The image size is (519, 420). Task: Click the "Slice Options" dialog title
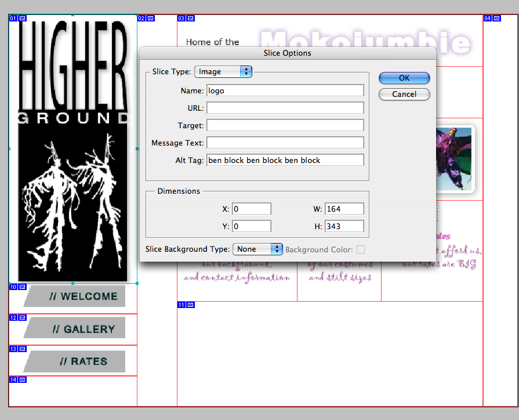(287, 53)
